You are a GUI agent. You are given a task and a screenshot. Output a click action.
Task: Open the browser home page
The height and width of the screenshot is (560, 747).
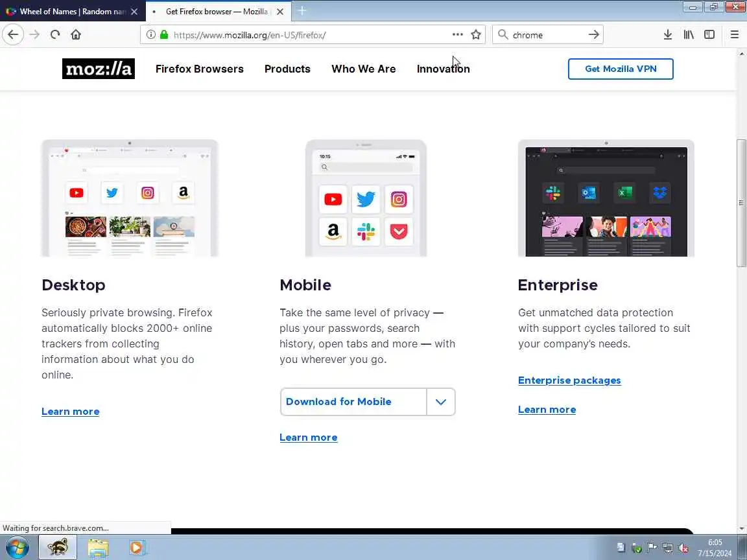tap(76, 35)
